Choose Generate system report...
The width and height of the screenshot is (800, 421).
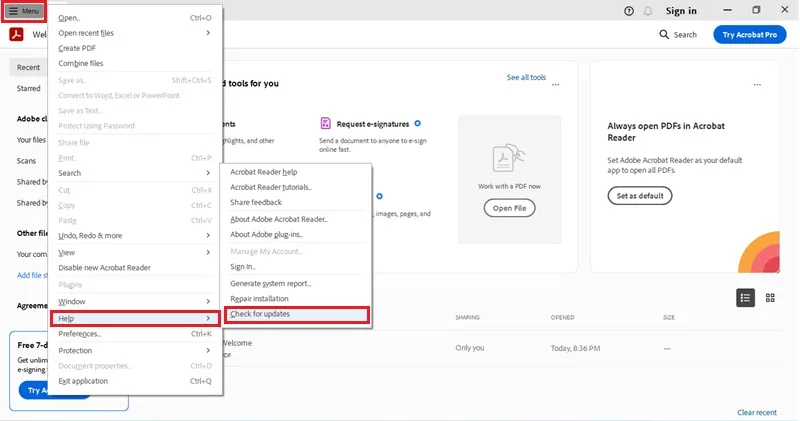click(296, 283)
